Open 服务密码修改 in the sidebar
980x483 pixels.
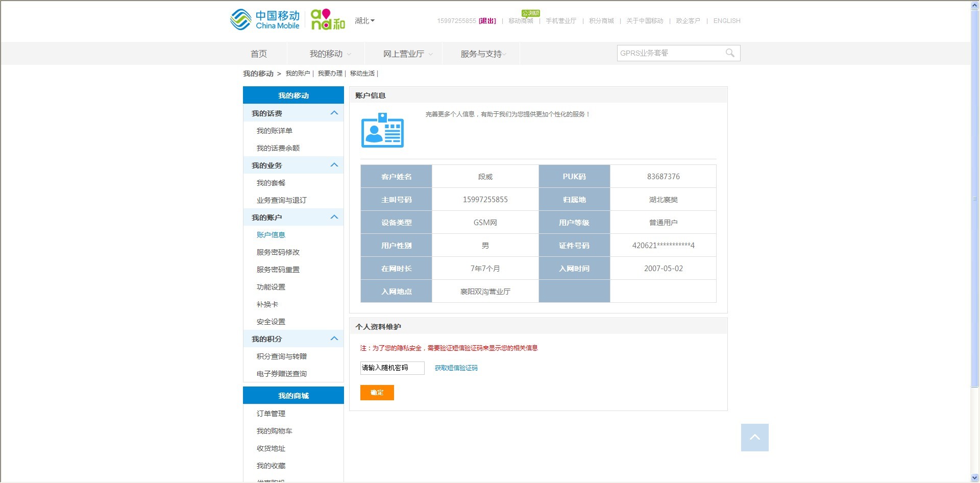point(278,252)
